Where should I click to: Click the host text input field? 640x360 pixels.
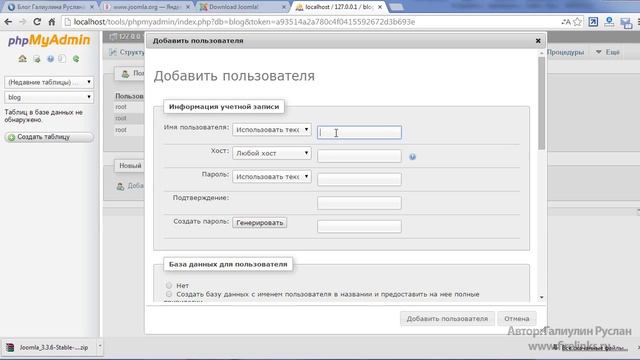tap(359, 156)
